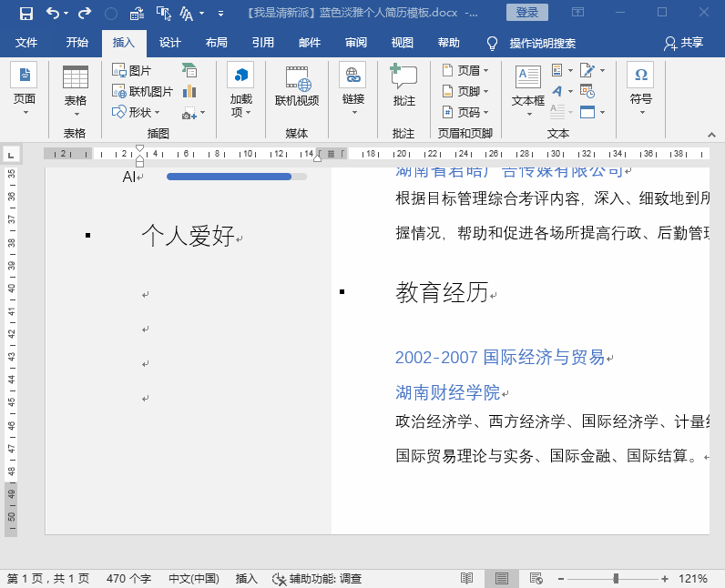This screenshot has width=725, height=588.
Task: Open zoom dialog via 121% label
Action: (x=692, y=578)
